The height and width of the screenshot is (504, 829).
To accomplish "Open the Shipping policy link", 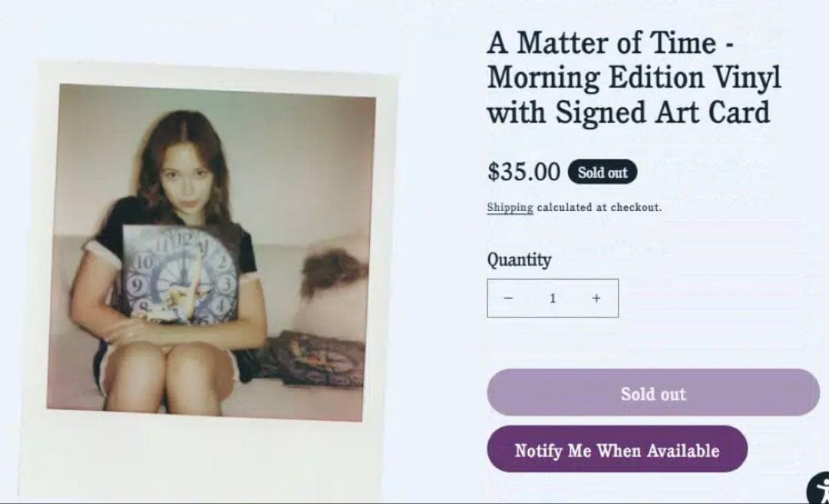I will coord(510,207).
